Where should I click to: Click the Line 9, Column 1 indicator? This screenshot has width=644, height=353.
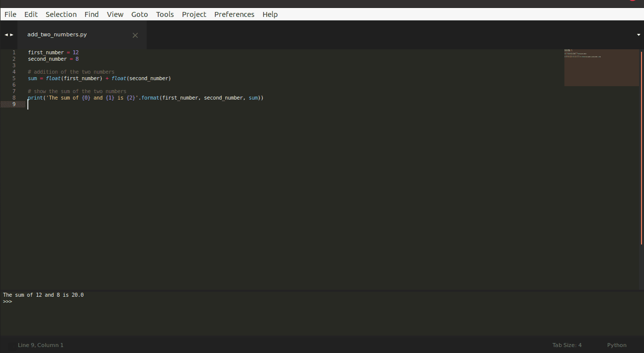click(40, 345)
